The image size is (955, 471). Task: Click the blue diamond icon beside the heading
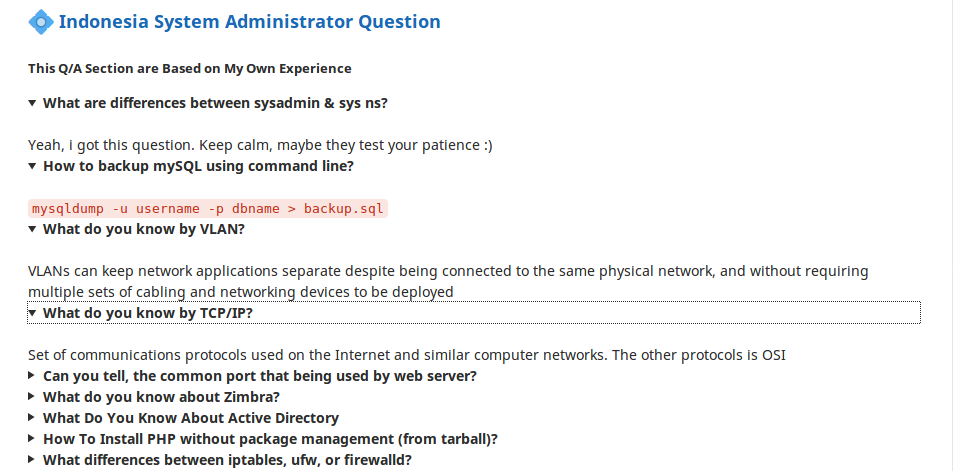pyautogui.click(x=41, y=21)
